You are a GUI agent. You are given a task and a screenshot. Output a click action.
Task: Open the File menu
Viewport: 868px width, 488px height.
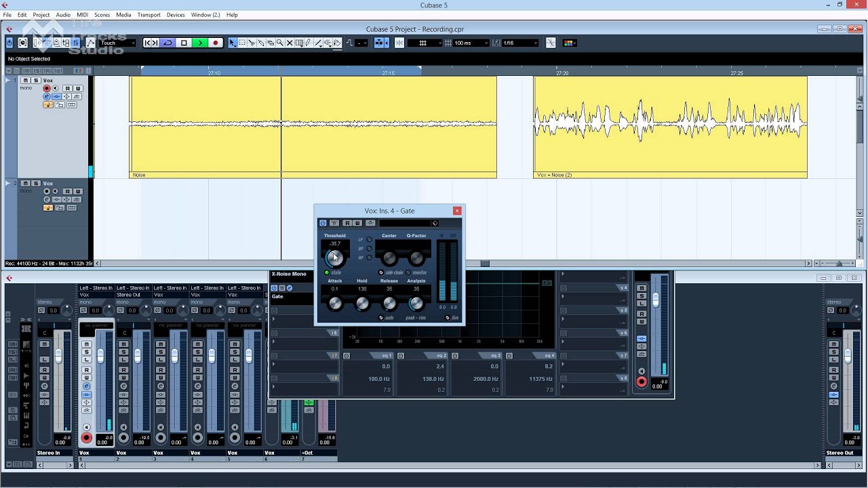(7, 14)
